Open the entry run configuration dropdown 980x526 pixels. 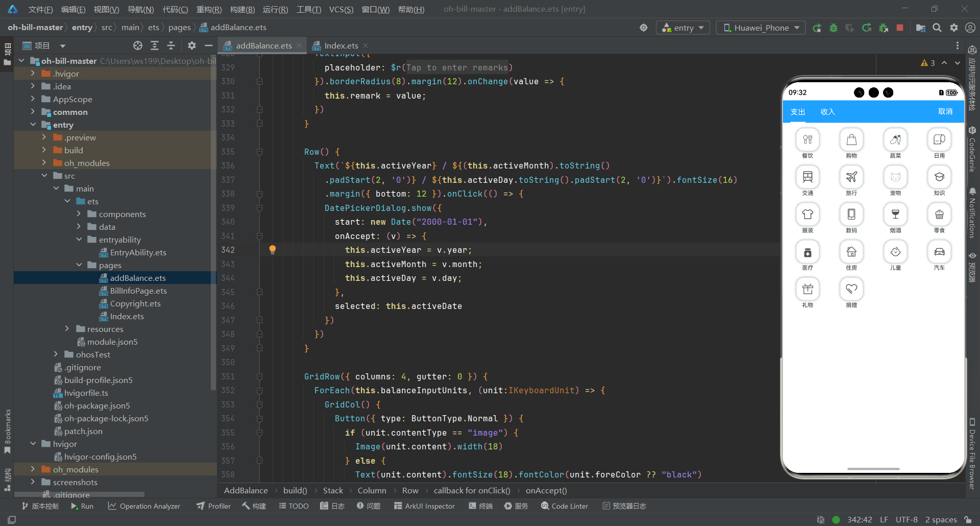(682, 28)
